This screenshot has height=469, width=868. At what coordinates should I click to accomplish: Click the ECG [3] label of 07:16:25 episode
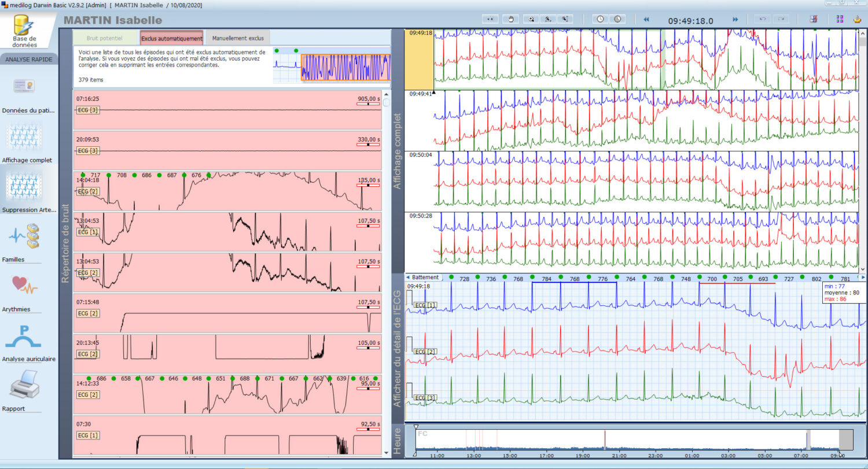[88, 110]
